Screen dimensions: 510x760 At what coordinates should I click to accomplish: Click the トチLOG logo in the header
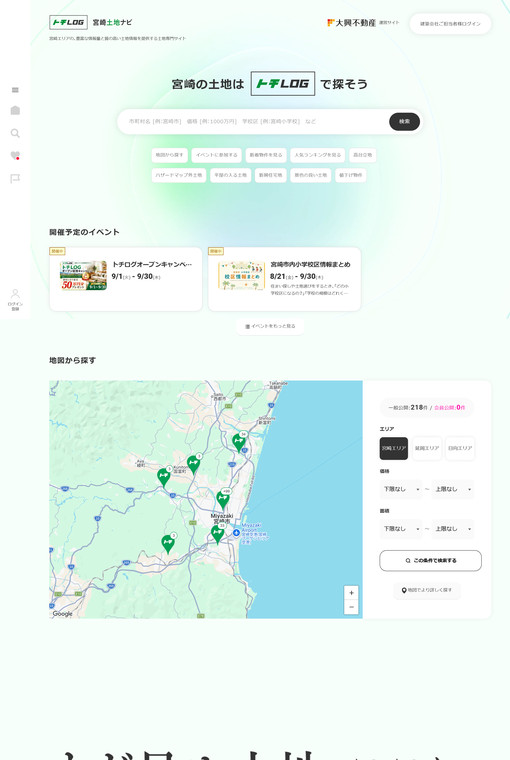(x=68, y=22)
